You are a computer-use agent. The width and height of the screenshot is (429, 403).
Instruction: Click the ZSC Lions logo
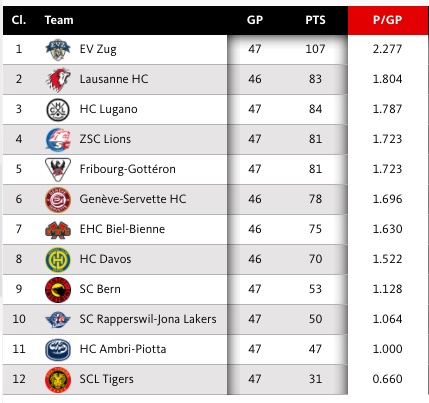tap(58, 140)
